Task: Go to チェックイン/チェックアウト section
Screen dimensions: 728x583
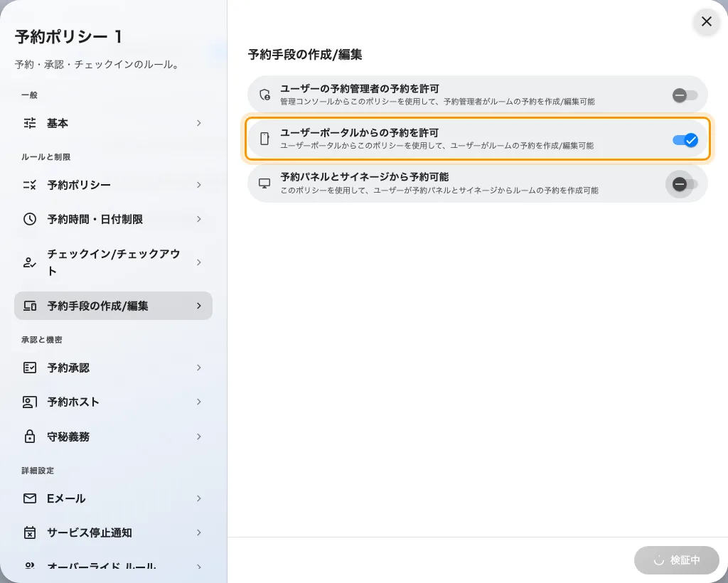Action: 113,262
